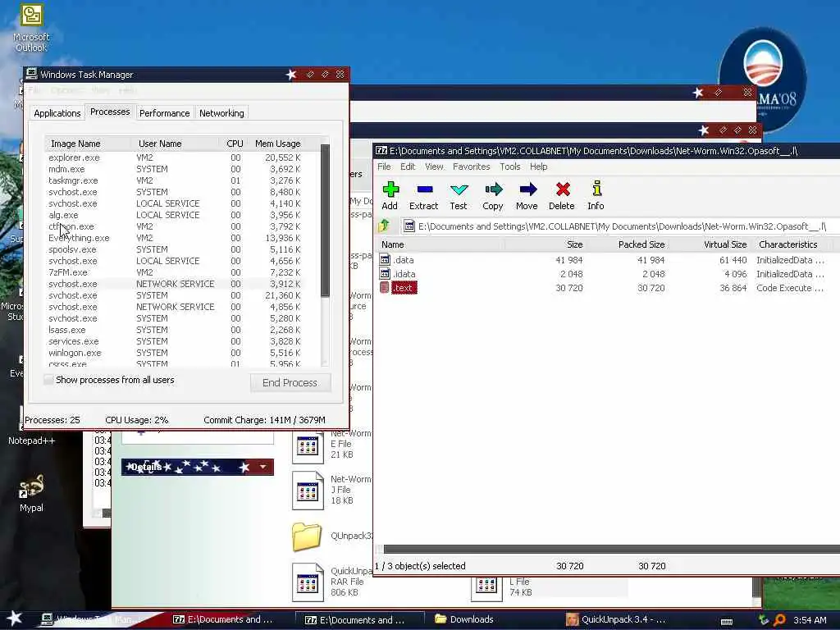Select the .text section icon
Screen dimensions: 840x630
[384, 288]
